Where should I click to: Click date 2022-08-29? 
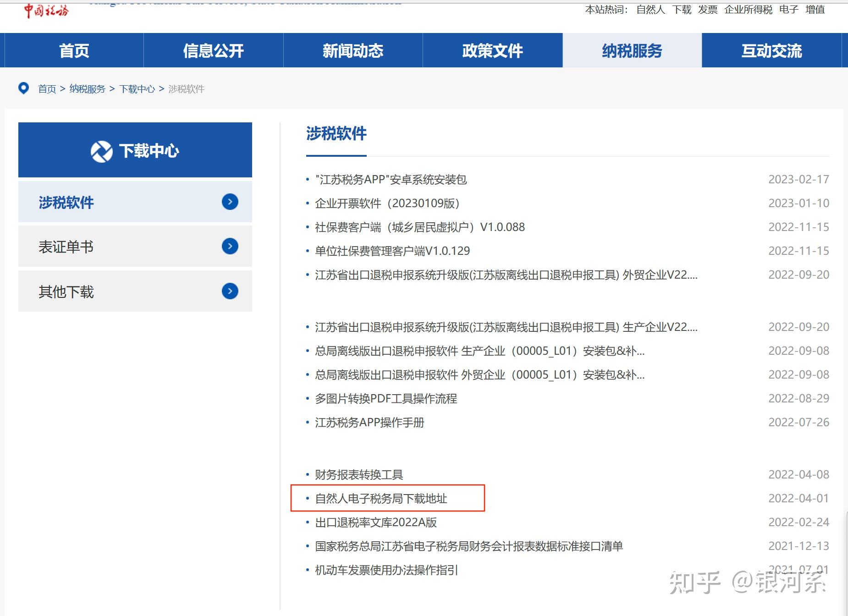pyautogui.click(x=798, y=398)
